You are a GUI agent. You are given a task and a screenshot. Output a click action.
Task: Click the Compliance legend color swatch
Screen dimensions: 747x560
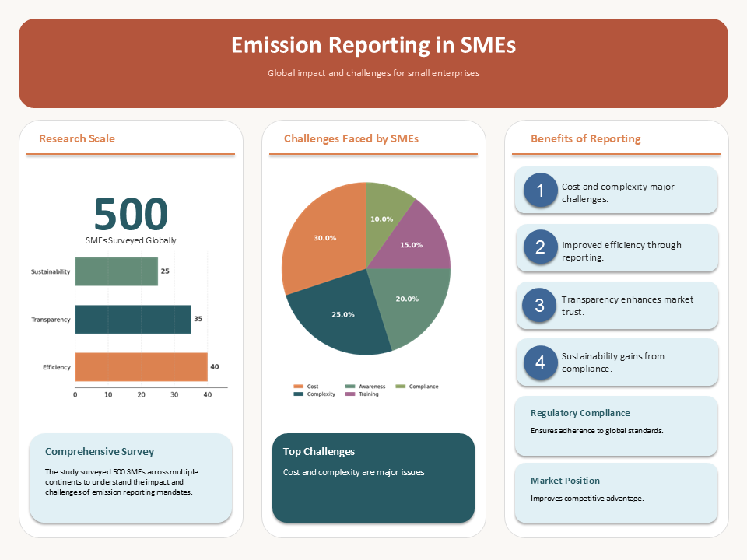(401, 387)
